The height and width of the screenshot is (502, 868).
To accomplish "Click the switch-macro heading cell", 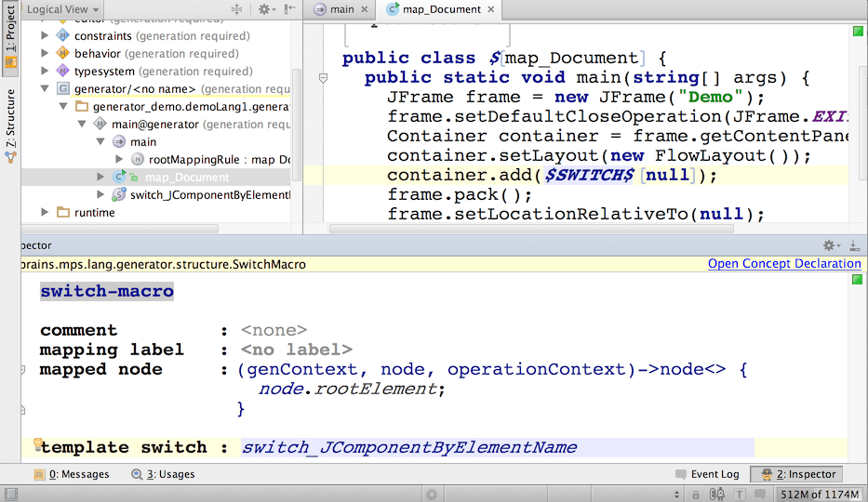I will 107,291.
